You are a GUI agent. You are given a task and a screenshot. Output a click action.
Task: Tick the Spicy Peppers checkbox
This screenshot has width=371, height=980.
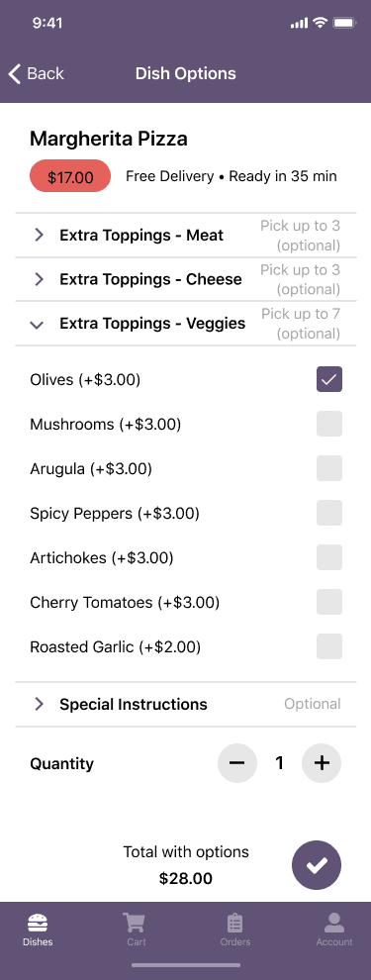click(329, 513)
